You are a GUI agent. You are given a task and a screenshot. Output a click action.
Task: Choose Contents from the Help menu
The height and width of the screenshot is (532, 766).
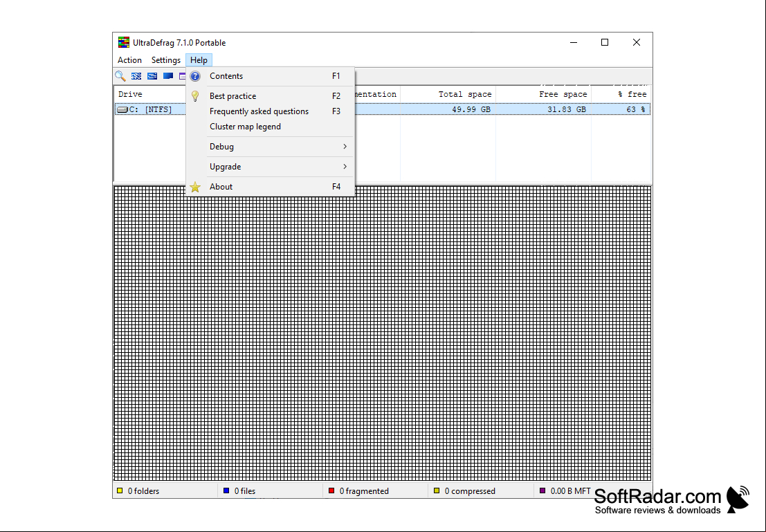(x=270, y=76)
